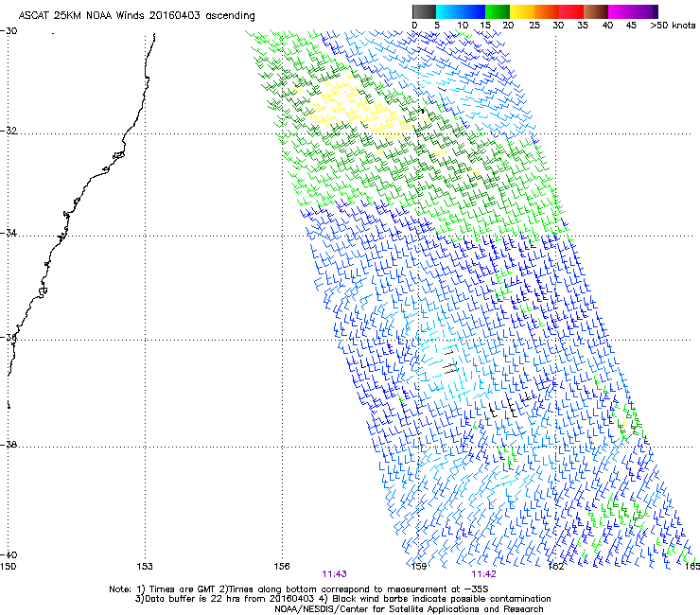The image size is (700, 615).
Task: Click the magenta 40–45 knots color bar segment
Action: coord(621,11)
